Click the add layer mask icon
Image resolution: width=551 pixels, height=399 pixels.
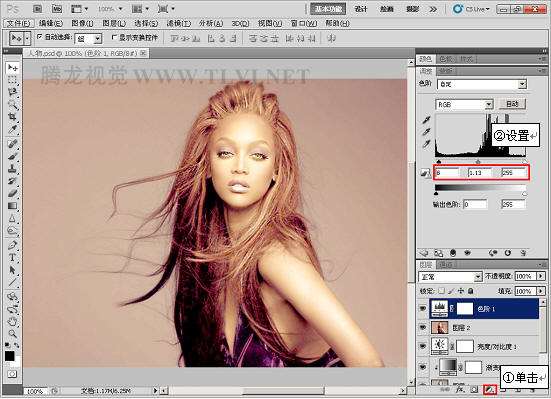[474, 389]
